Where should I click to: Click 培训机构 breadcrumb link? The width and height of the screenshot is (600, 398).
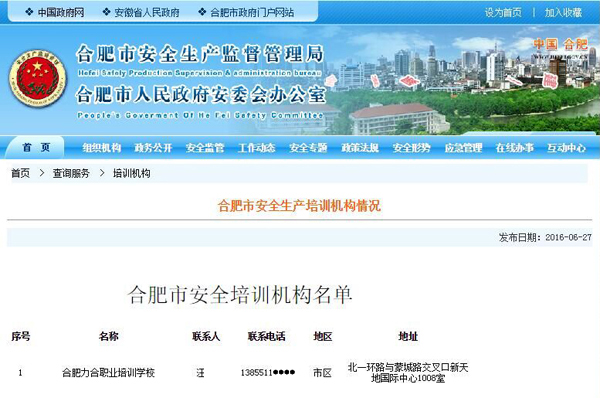(x=132, y=173)
